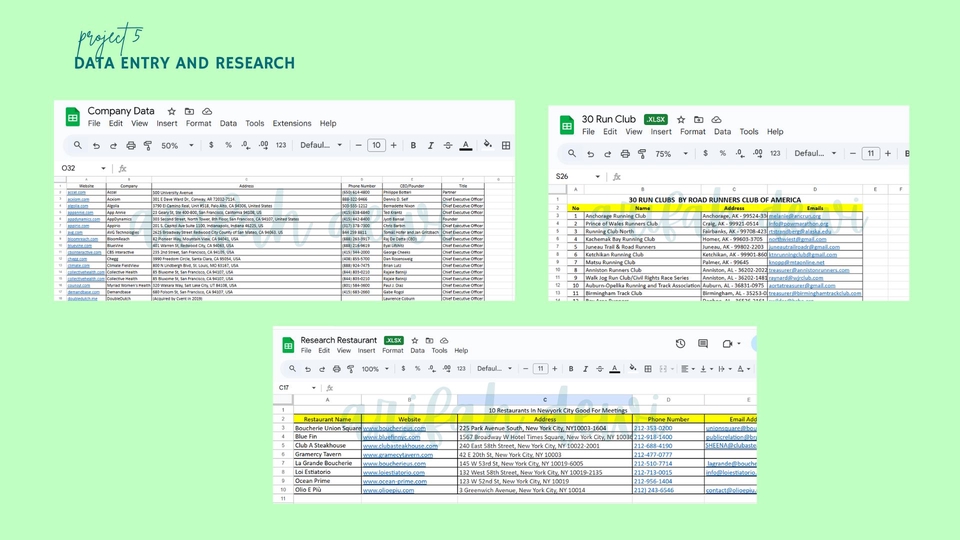This screenshot has height=540, width=960.
Task: Select paint format tool in 30 Run Club
Action: [x=642, y=154]
